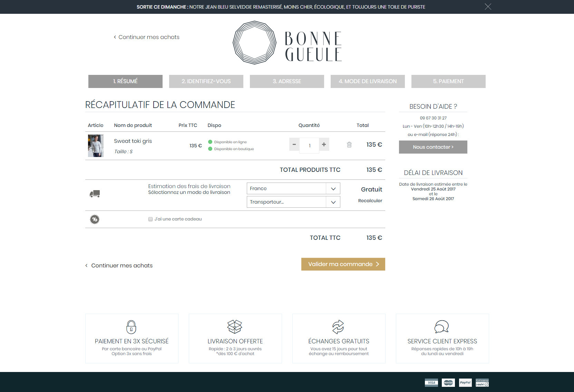Tick the J'ai une carte cadeau checkbox
This screenshot has width=574, height=392.
pyautogui.click(x=150, y=219)
